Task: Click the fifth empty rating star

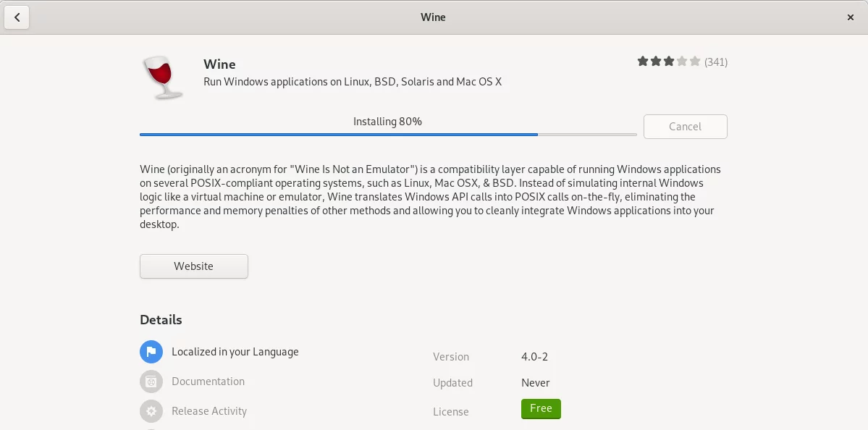Action: [x=695, y=62]
